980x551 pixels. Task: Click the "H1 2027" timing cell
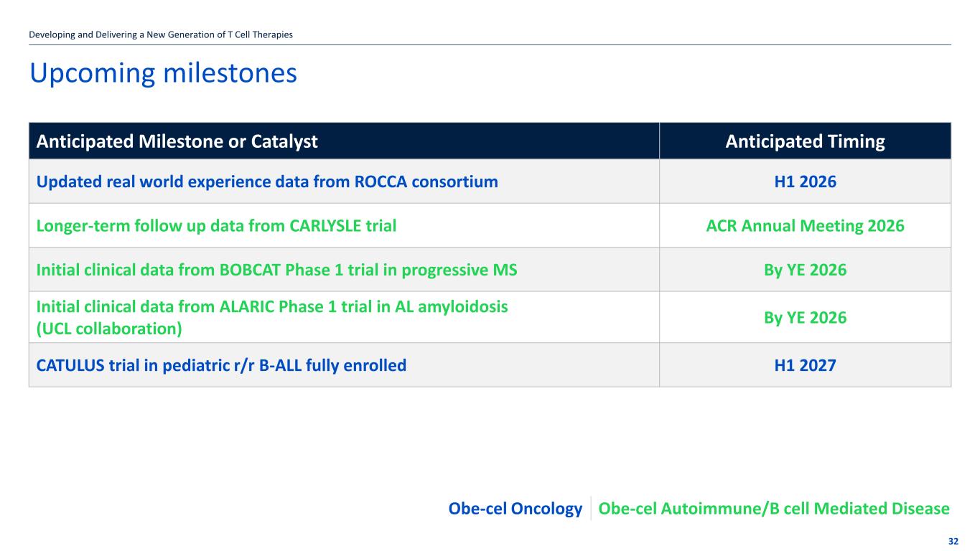click(x=805, y=365)
